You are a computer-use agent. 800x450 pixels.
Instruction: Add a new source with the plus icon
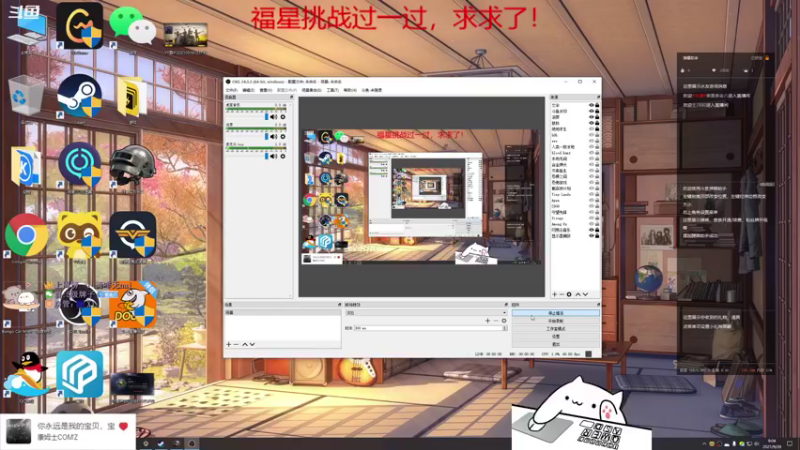coord(555,294)
